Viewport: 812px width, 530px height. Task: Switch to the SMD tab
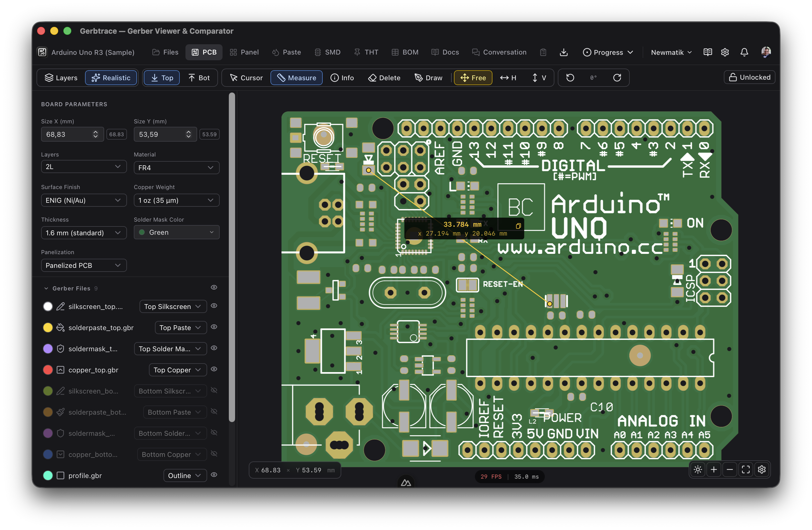(328, 52)
